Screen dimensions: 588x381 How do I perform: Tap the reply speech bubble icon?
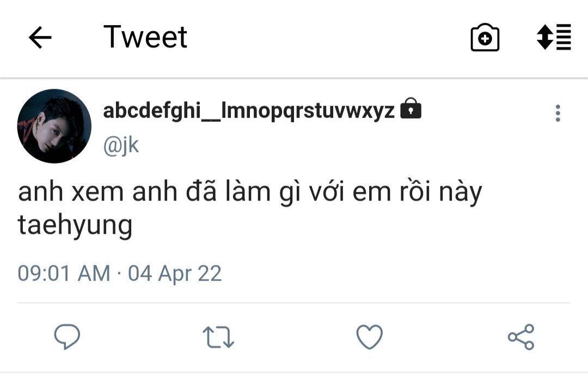[67, 337]
